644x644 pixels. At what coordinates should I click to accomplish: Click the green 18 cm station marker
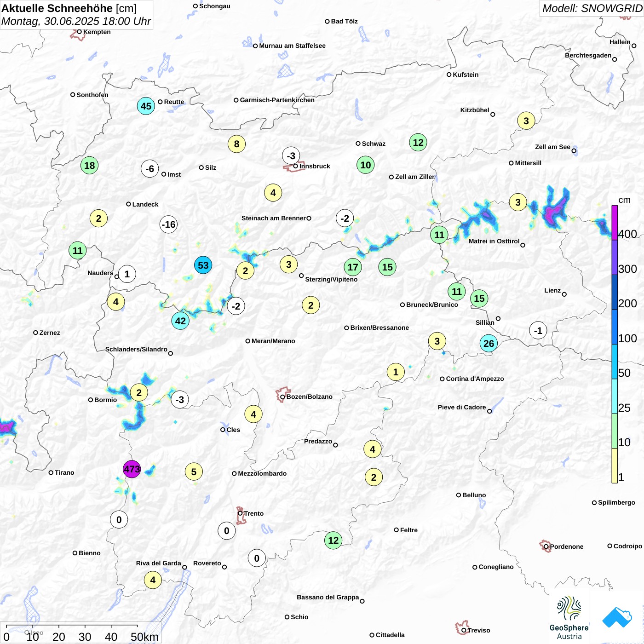[90, 166]
